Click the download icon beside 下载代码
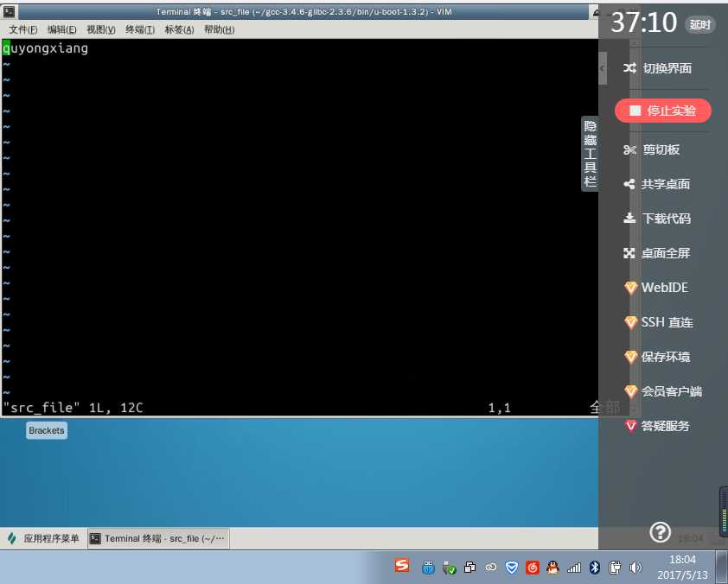This screenshot has height=584, width=728. [629, 218]
